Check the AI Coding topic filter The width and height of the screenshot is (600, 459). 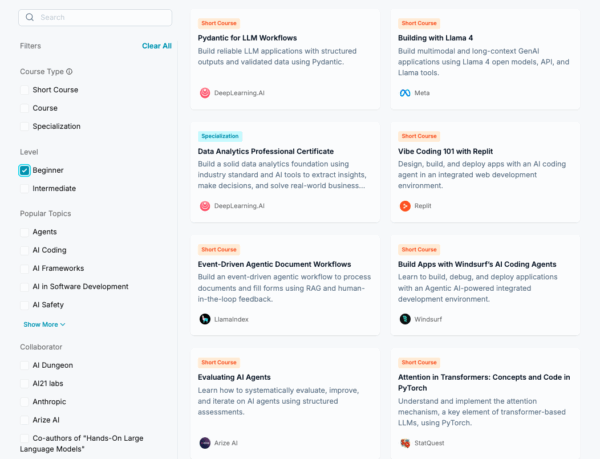[x=24, y=250]
